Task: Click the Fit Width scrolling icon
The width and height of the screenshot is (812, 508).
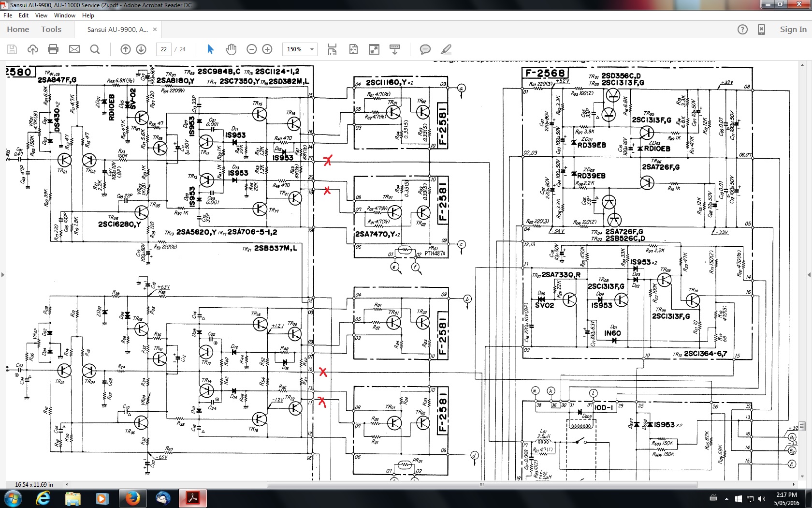Action: pyautogui.click(x=332, y=49)
